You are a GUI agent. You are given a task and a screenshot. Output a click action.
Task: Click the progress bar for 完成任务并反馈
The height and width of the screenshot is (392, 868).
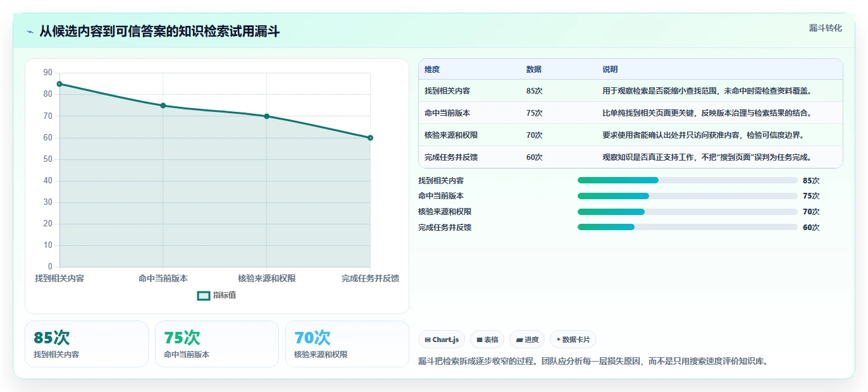pyautogui.click(x=687, y=227)
